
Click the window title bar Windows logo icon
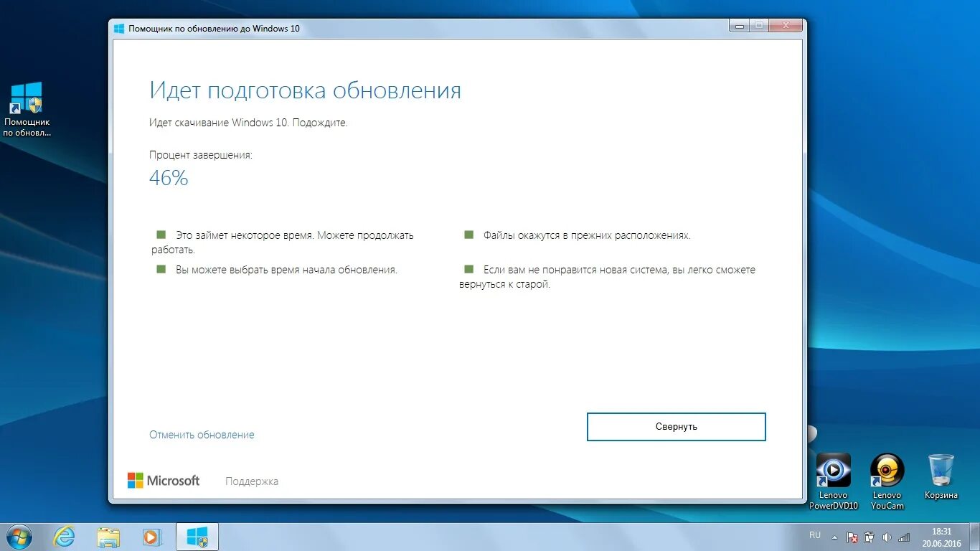click(119, 29)
